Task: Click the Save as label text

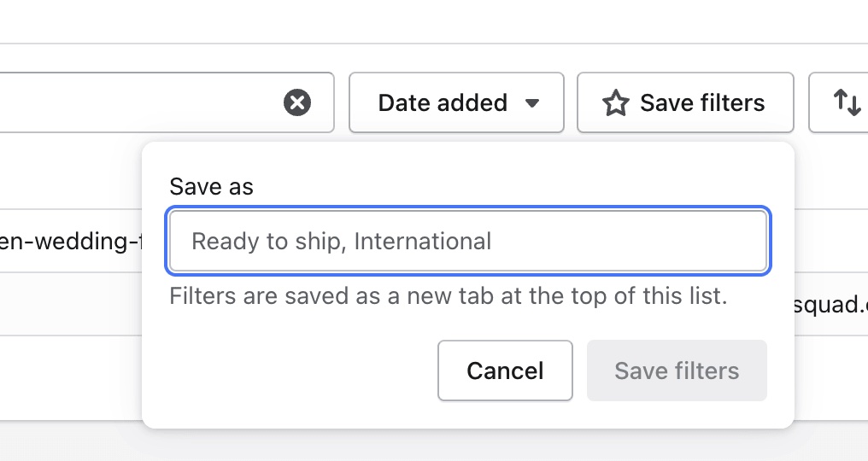Action: pos(212,186)
